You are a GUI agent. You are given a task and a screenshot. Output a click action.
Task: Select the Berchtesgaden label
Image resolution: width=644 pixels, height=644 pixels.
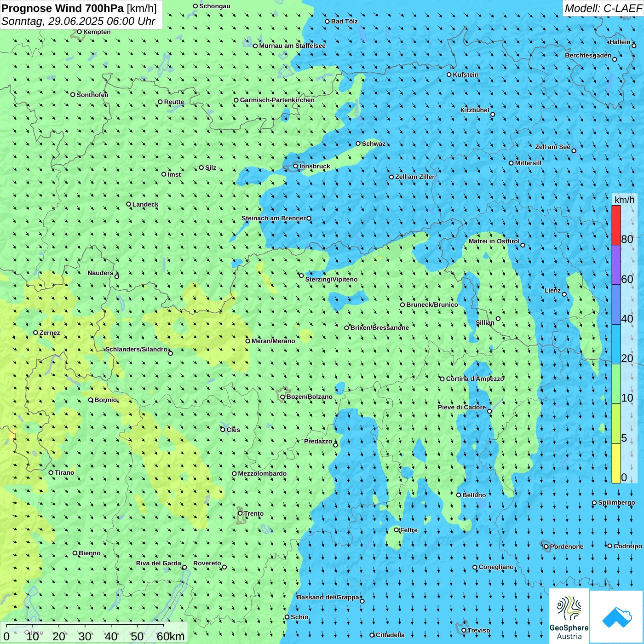[588, 55]
